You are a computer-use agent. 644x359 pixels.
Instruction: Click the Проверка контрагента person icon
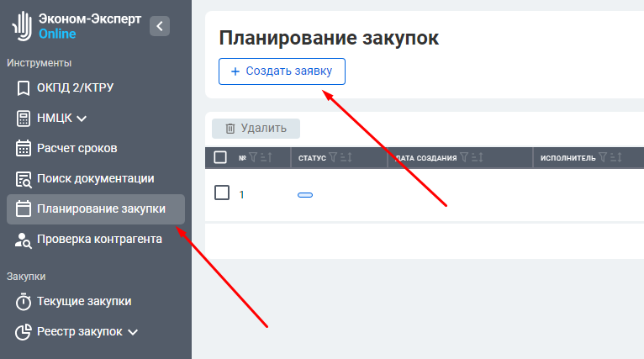pyautogui.click(x=23, y=240)
